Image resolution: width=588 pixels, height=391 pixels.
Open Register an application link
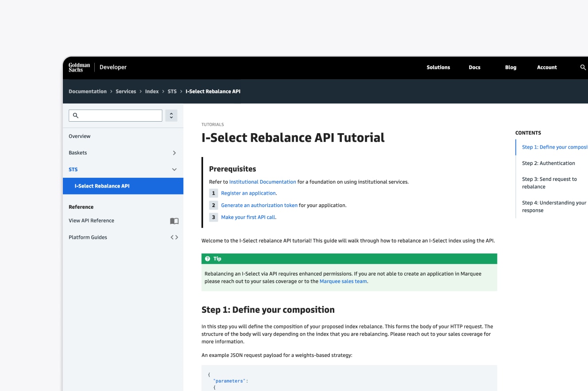click(x=248, y=193)
